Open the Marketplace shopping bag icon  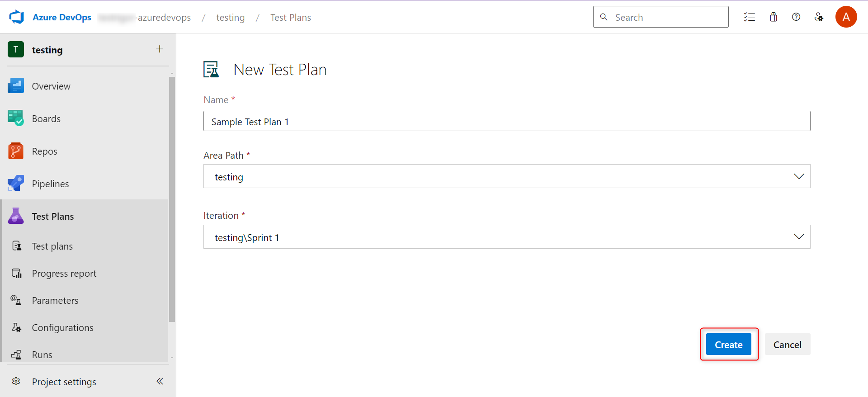pyautogui.click(x=774, y=17)
